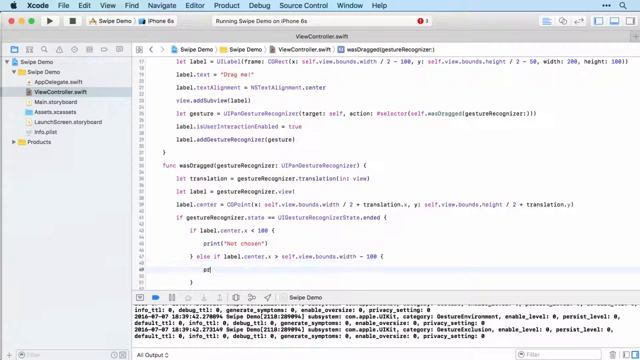Open ViewController.swift jump bar item
This screenshot has width=640, height=360.
click(300, 49)
